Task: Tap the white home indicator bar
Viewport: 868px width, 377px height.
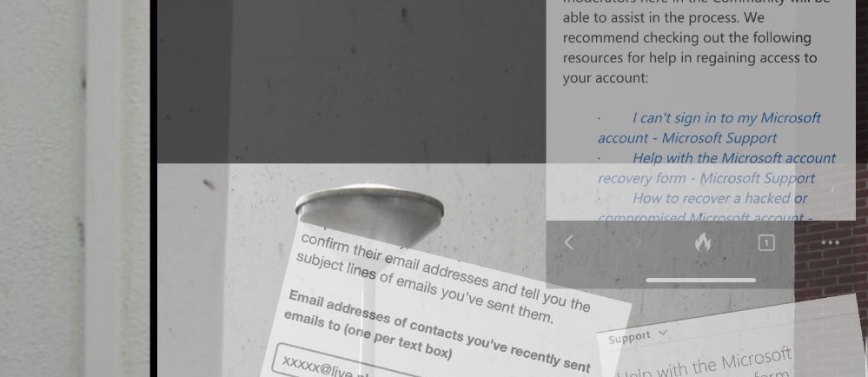Action: [x=700, y=280]
